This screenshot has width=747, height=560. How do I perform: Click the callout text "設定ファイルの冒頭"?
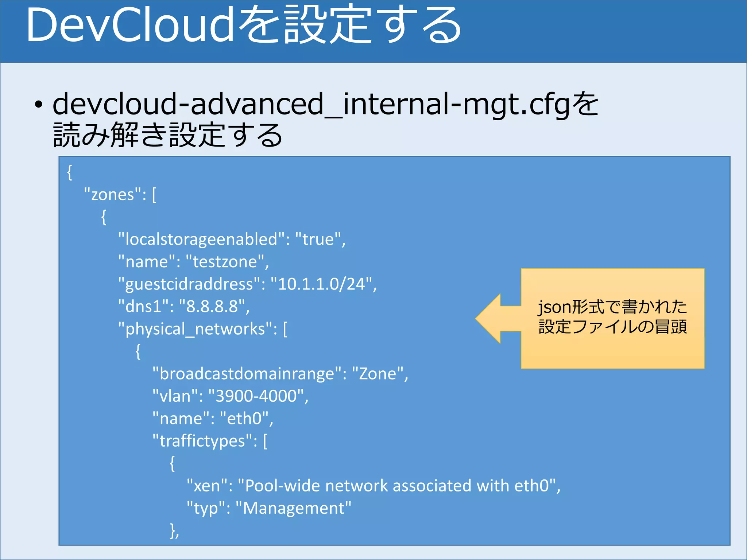pos(613,326)
